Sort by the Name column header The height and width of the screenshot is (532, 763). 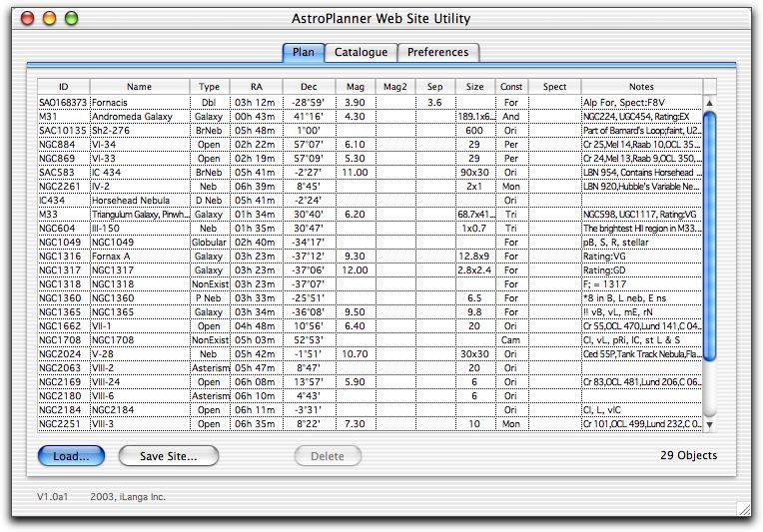click(x=139, y=87)
